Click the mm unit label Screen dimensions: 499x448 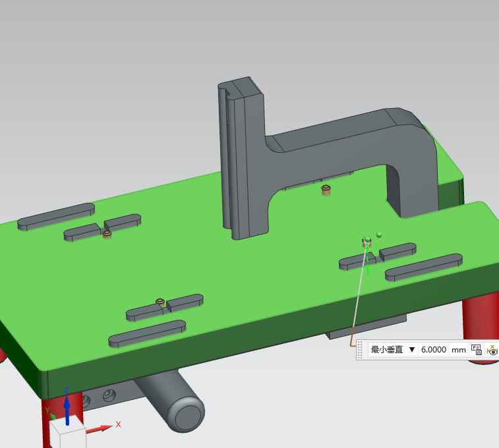(x=458, y=350)
